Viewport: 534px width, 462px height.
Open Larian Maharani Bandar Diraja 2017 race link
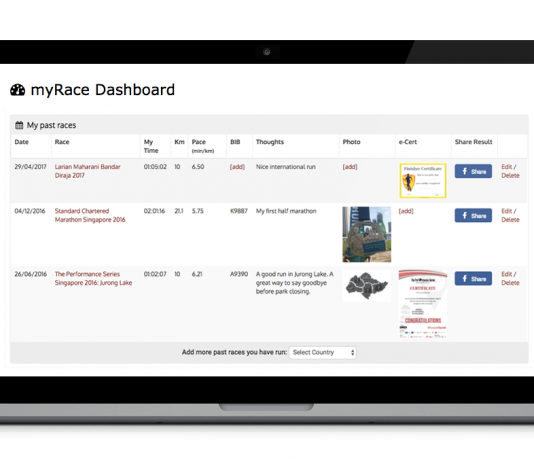(88, 171)
